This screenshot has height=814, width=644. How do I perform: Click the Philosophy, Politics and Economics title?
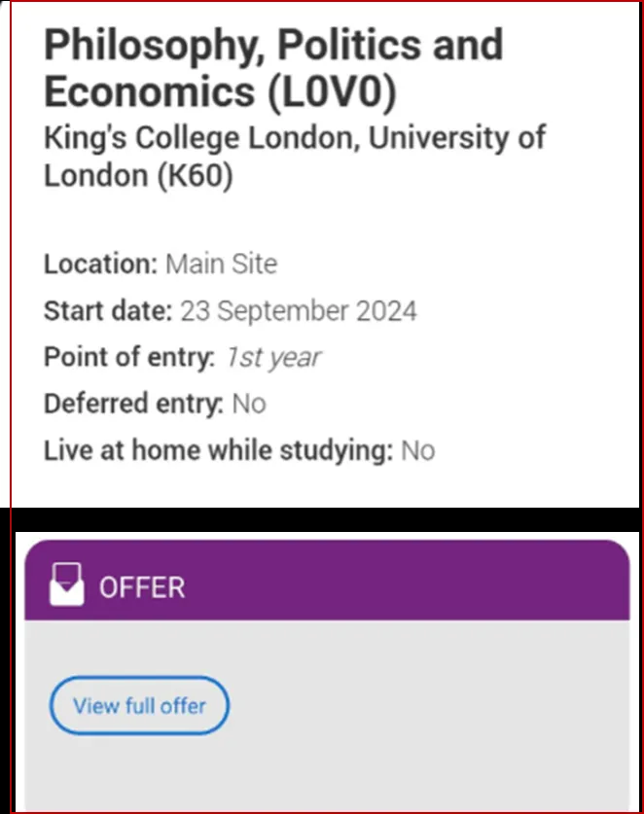coord(273,68)
